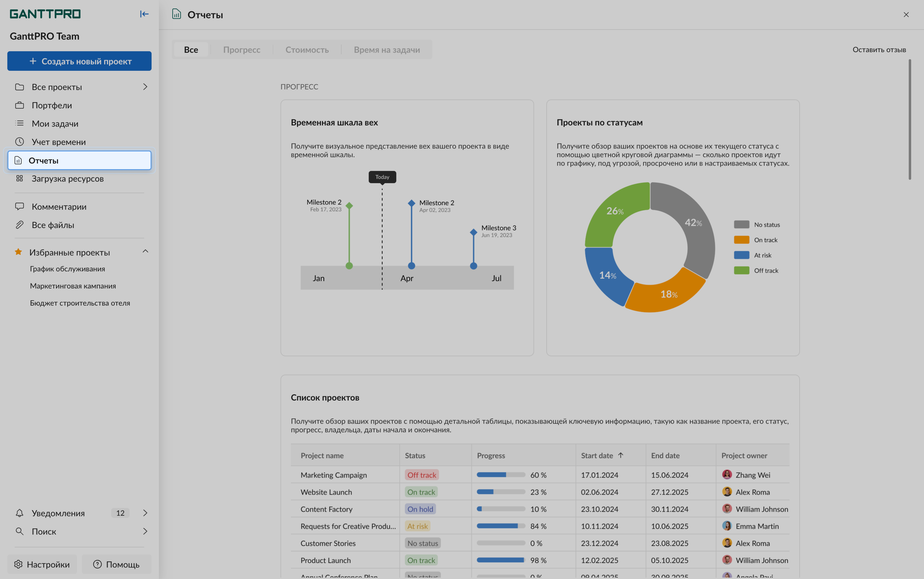
Task: Switch to the Прогресс tab
Action: coord(241,50)
